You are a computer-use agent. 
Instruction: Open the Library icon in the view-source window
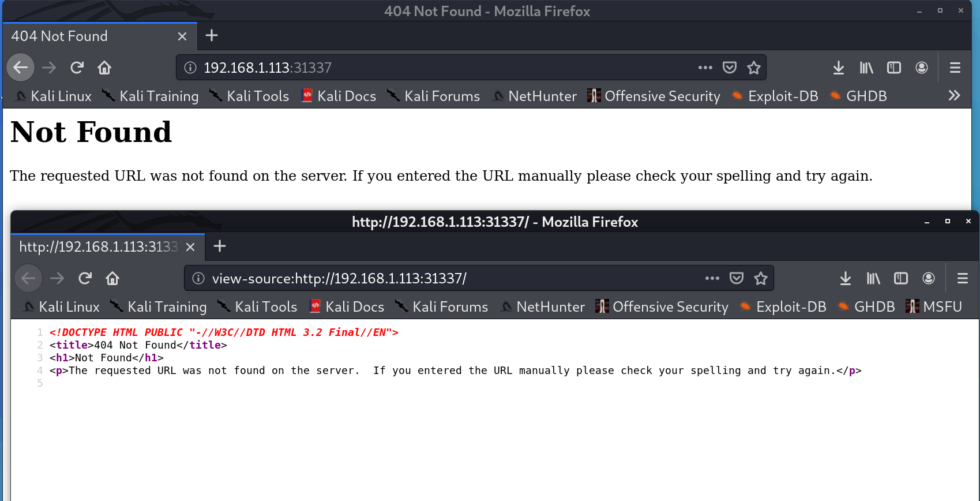873,279
